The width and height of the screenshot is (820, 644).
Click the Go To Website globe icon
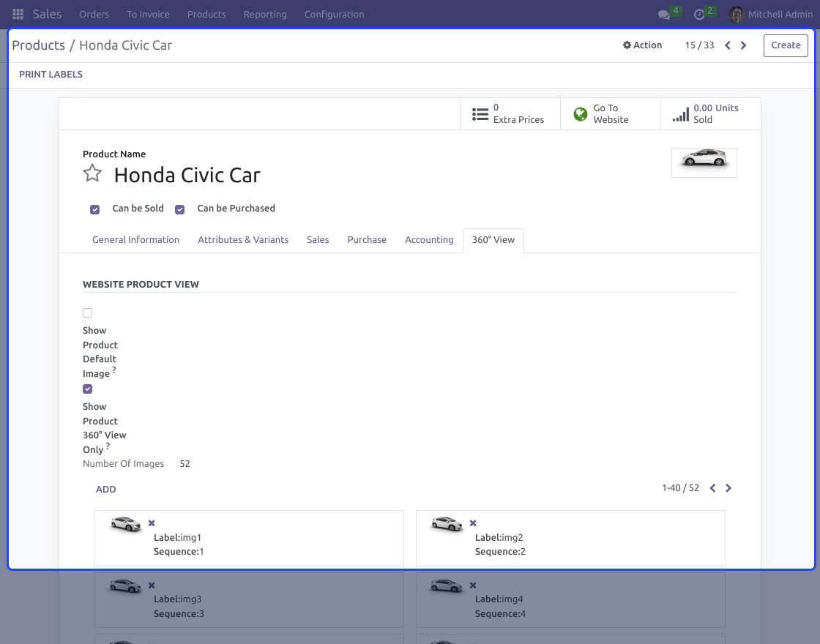[x=581, y=114]
